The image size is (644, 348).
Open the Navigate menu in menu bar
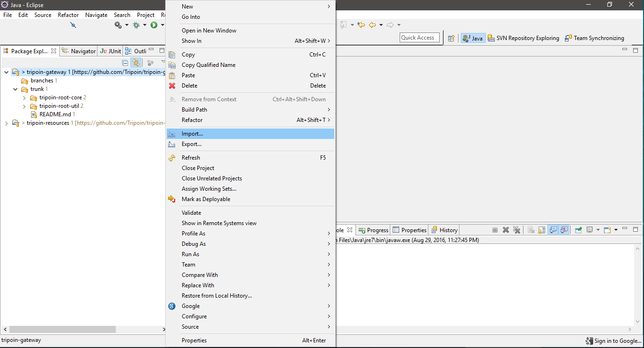point(96,15)
